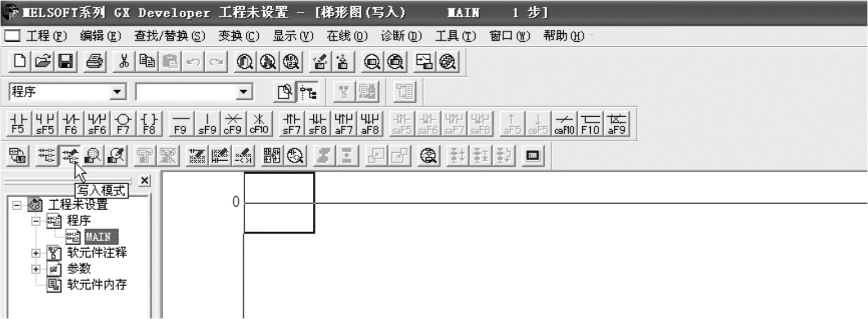The height and width of the screenshot is (319, 868).
Task: Click the New project icon
Action: point(19,61)
